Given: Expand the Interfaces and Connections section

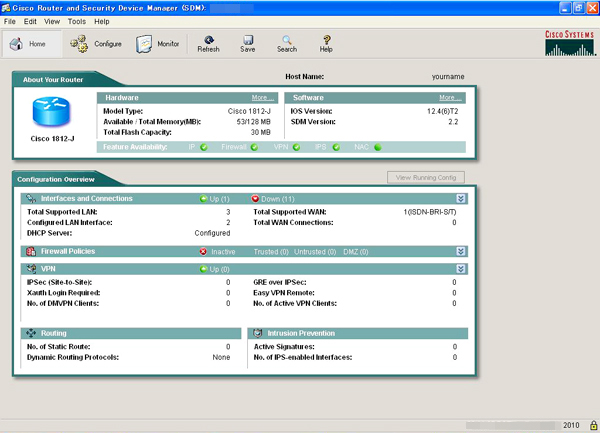Looking at the screenshot, I should 461,199.
